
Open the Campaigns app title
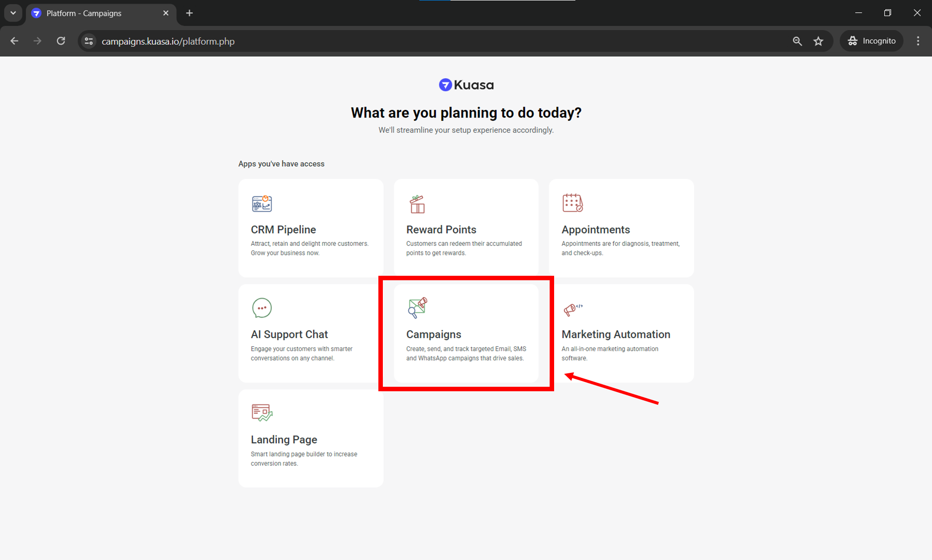pyautogui.click(x=434, y=335)
